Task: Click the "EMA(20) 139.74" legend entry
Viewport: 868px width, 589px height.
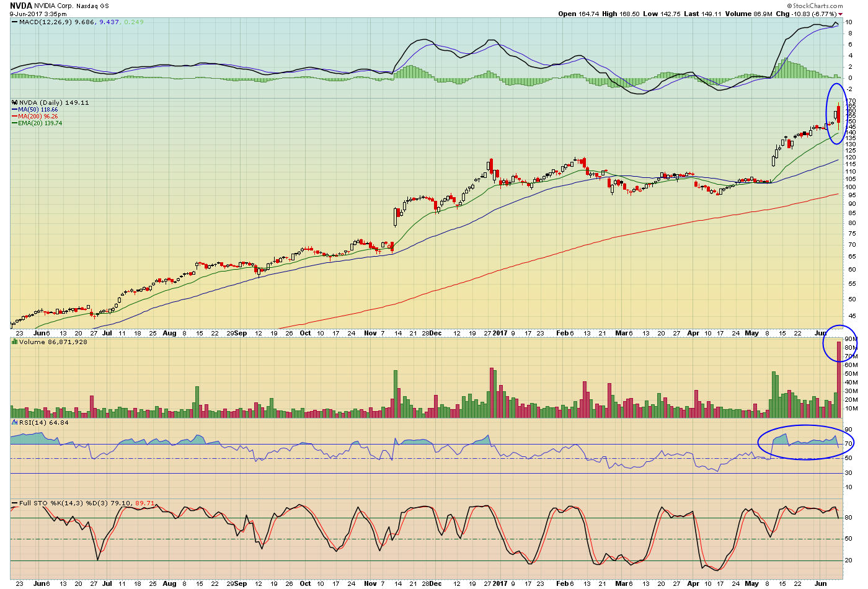Action: 40,123
